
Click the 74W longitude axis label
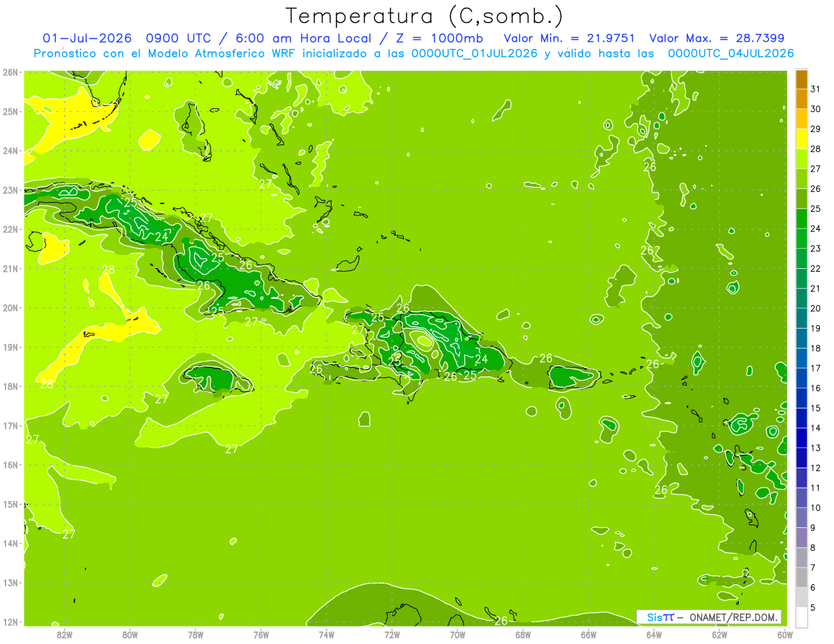[x=326, y=634]
